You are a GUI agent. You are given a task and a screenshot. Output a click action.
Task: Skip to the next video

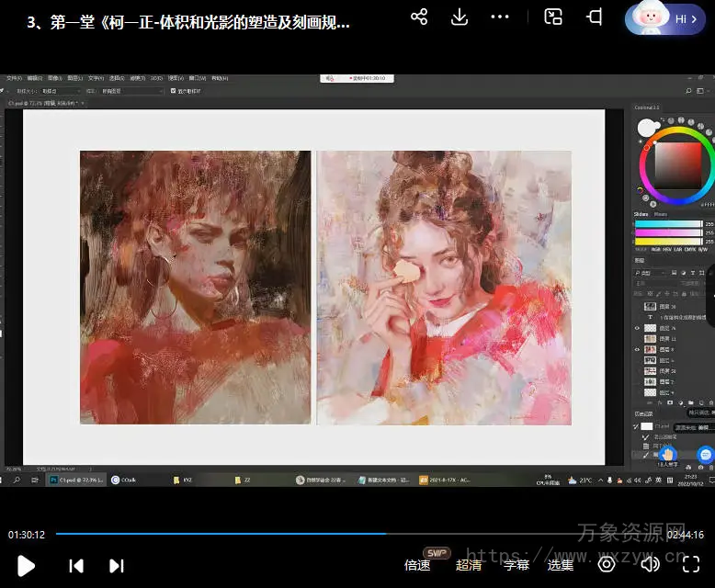click(117, 566)
